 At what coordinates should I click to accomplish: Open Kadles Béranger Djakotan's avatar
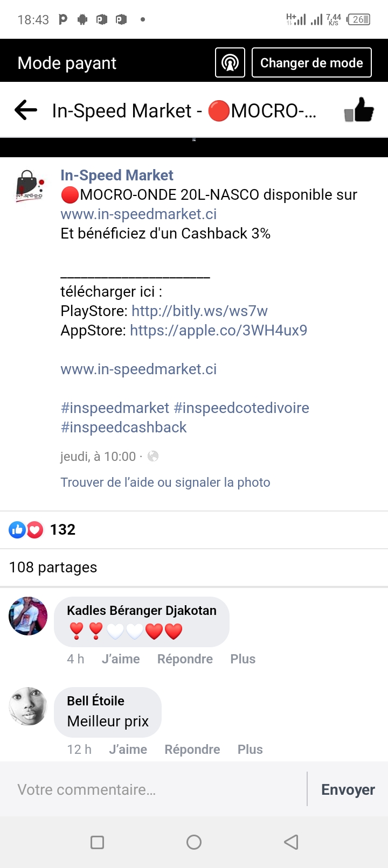tap(28, 616)
